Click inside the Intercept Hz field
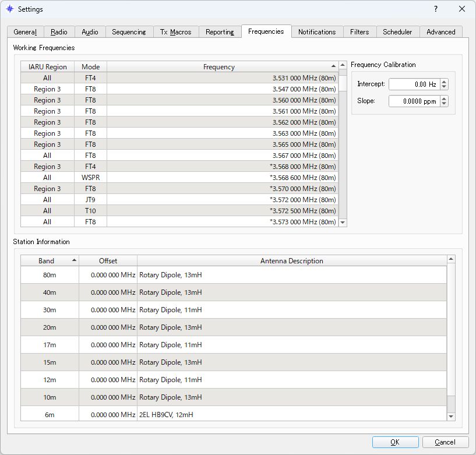476x455 pixels. pos(414,84)
